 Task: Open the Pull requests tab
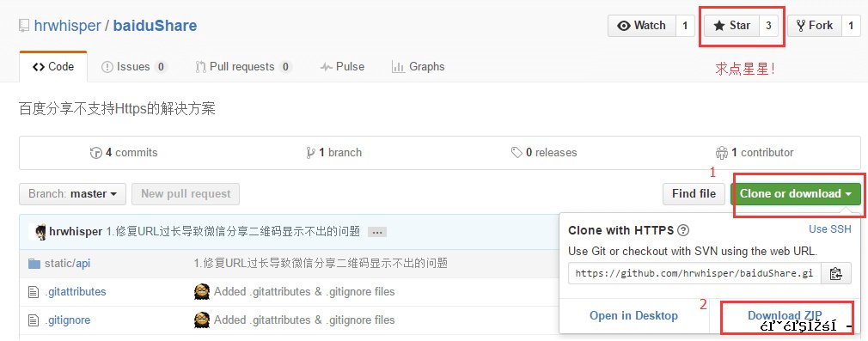point(243,67)
